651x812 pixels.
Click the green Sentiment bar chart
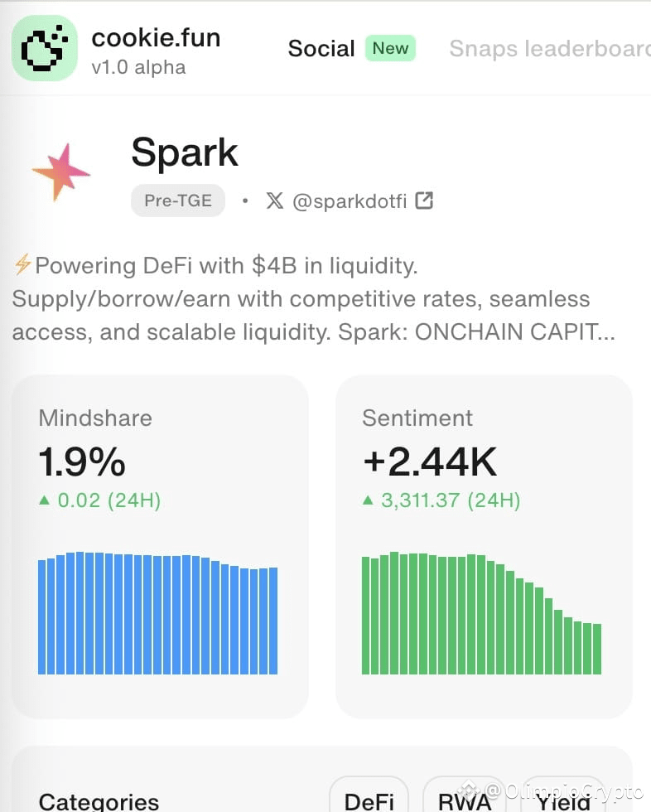[x=481, y=613]
